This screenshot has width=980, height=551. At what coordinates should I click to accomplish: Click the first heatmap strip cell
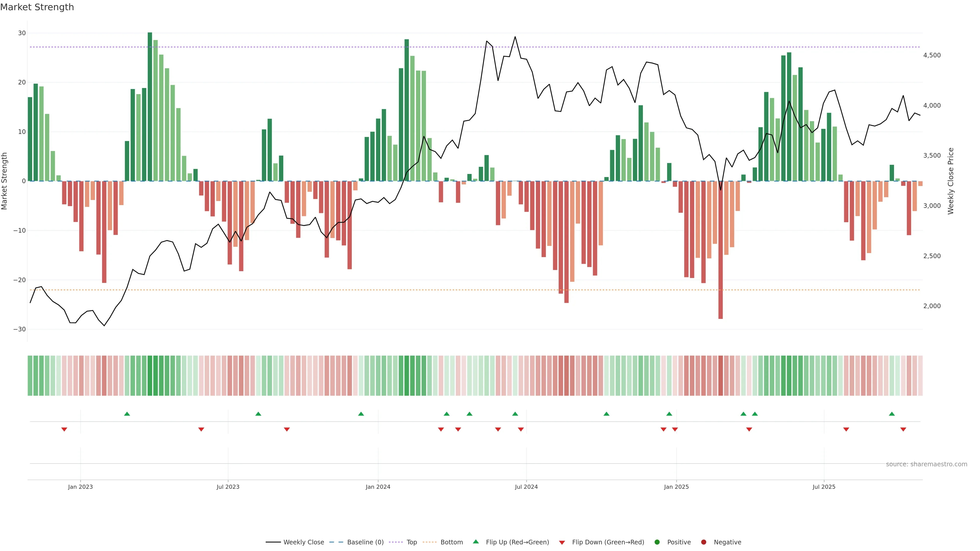point(30,376)
